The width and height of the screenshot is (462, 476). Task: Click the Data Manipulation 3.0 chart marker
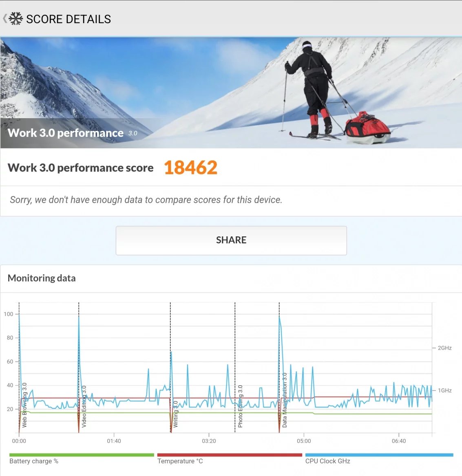284,400
